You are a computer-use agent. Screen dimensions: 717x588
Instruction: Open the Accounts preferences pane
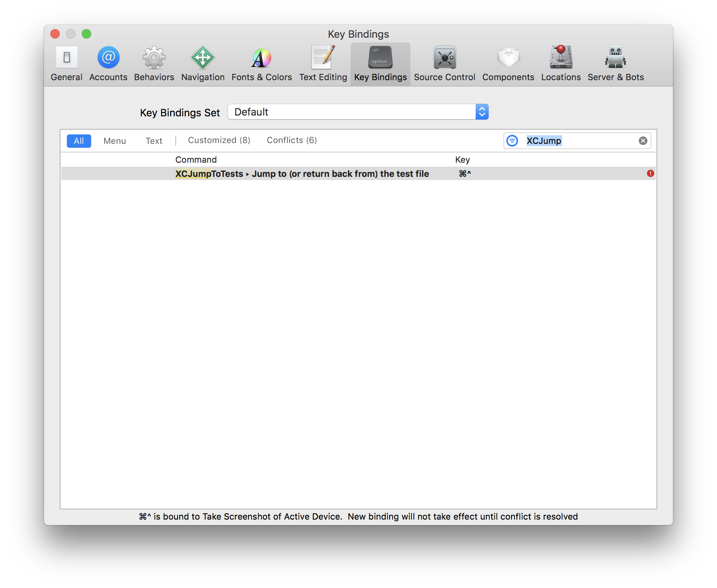[108, 64]
